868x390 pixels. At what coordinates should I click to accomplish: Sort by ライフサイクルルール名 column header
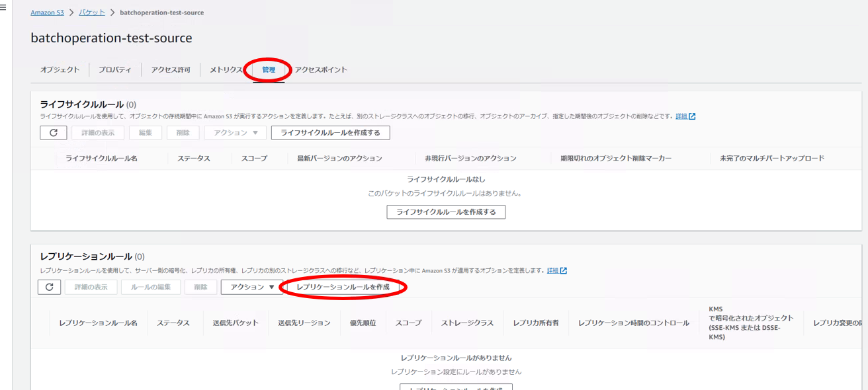pos(101,159)
